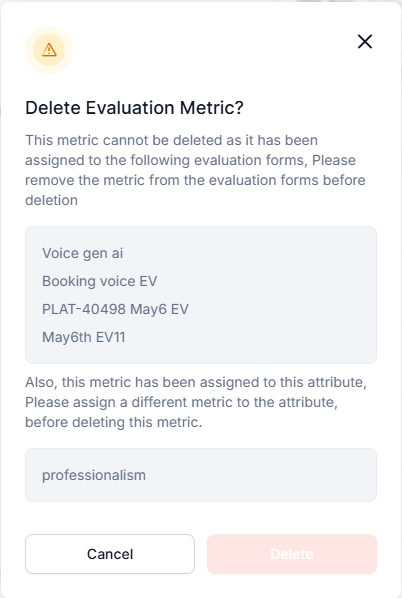Click the word "deletion" ending the first paragraph

51,200
